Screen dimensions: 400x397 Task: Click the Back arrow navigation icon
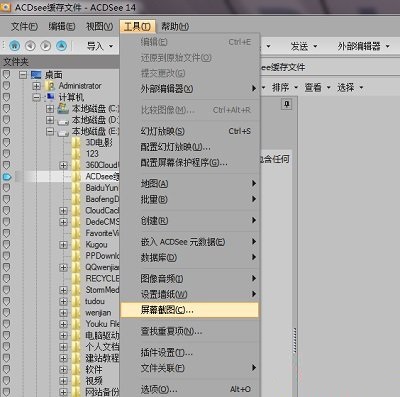[x=30, y=45]
